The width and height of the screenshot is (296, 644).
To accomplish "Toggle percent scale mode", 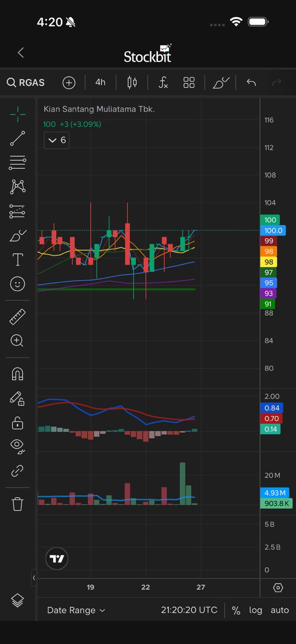I will click(x=236, y=610).
